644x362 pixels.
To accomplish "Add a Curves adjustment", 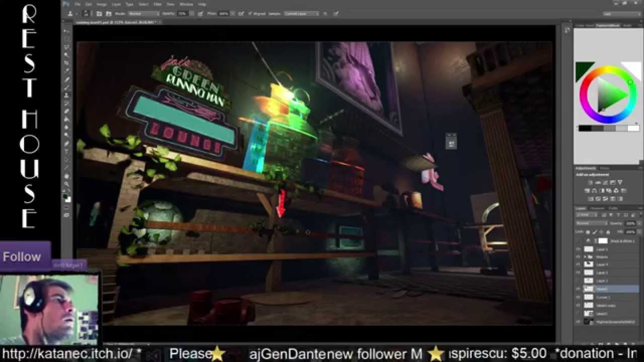I will coord(606,182).
